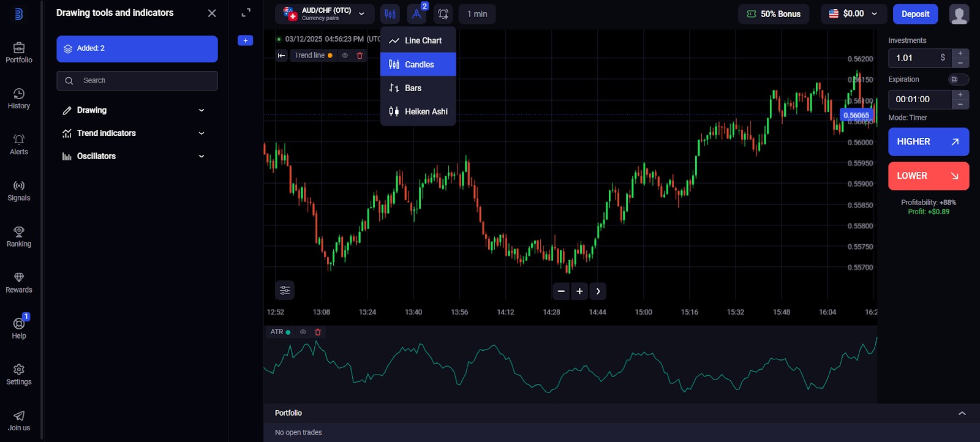Close the Drawing tools and indicators panel
The width and height of the screenshot is (980, 442).
pyautogui.click(x=212, y=13)
